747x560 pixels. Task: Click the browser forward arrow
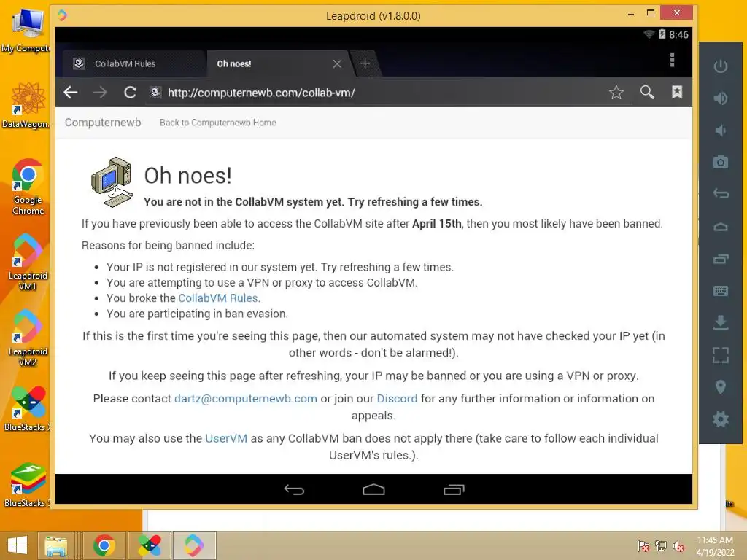coord(100,93)
